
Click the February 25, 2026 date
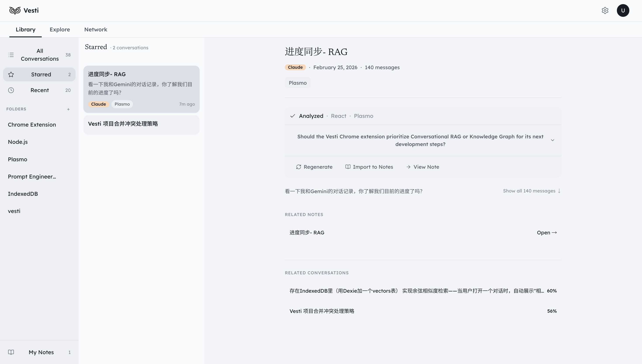pyautogui.click(x=335, y=67)
